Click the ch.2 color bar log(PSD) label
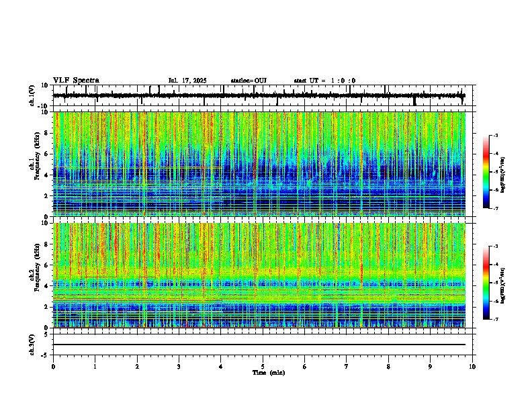 [502, 285]
